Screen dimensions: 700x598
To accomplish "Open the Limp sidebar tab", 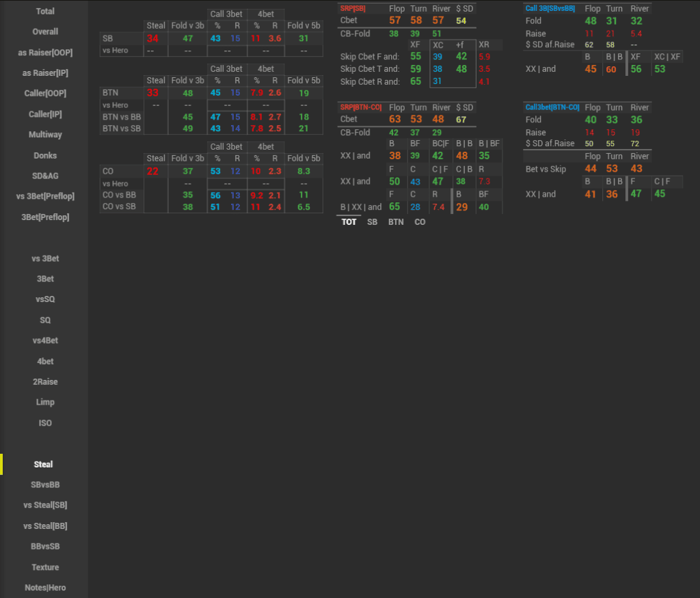I will (45, 402).
